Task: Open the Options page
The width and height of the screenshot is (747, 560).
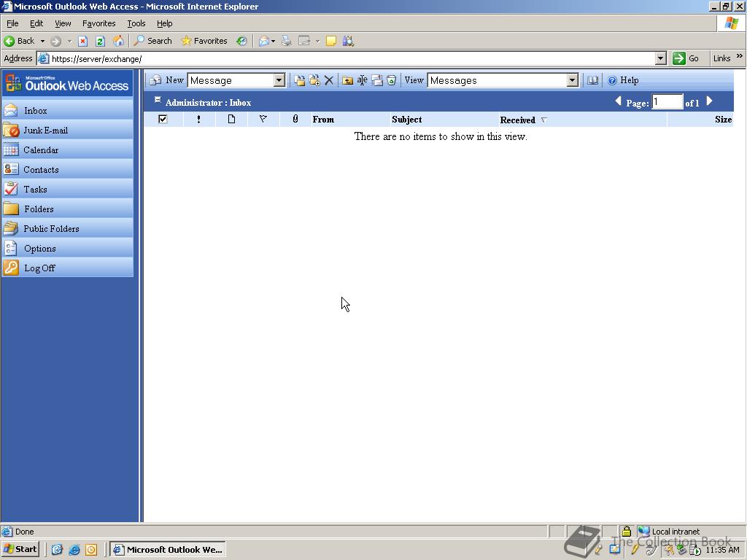Action: coord(67,249)
